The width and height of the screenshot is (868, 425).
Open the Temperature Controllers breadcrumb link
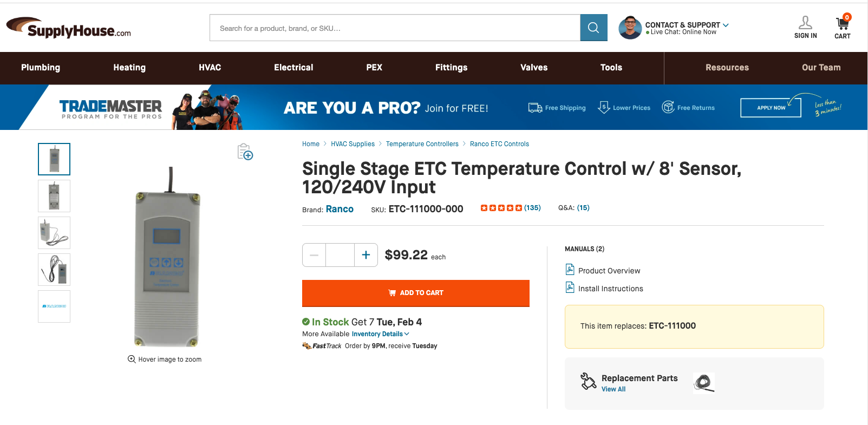tap(422, 144)
